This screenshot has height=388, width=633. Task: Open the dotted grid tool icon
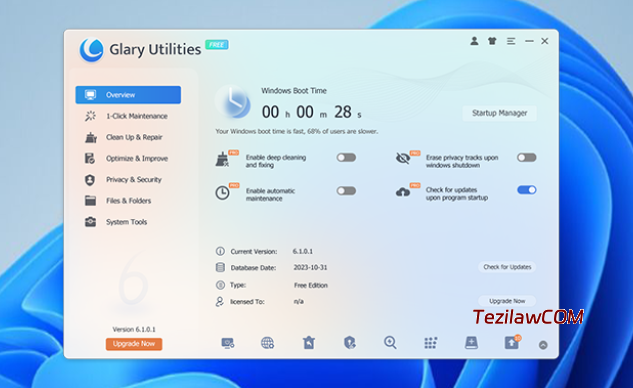[x=430, y=343]
